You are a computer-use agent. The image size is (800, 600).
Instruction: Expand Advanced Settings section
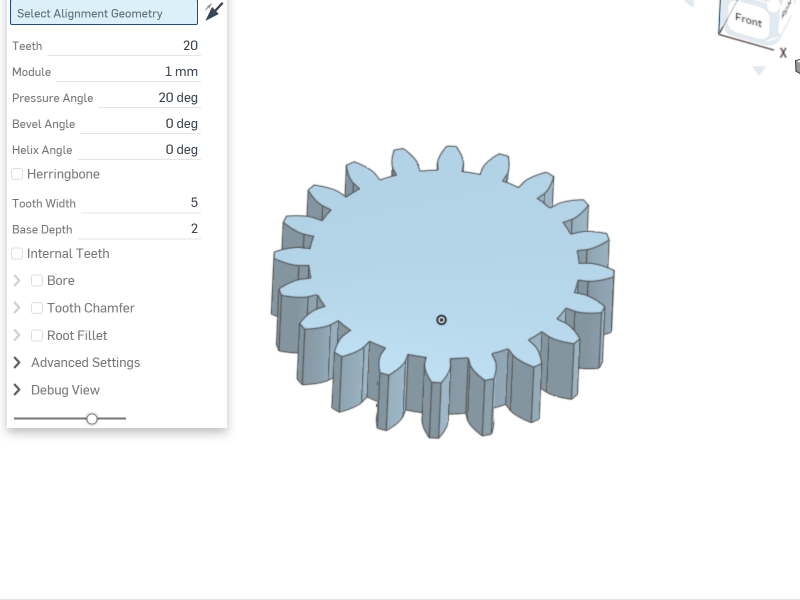click(x=17, y=363)
